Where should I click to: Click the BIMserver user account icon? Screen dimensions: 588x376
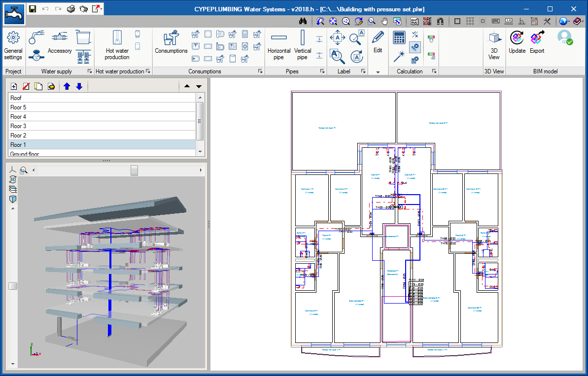(564, 37)
